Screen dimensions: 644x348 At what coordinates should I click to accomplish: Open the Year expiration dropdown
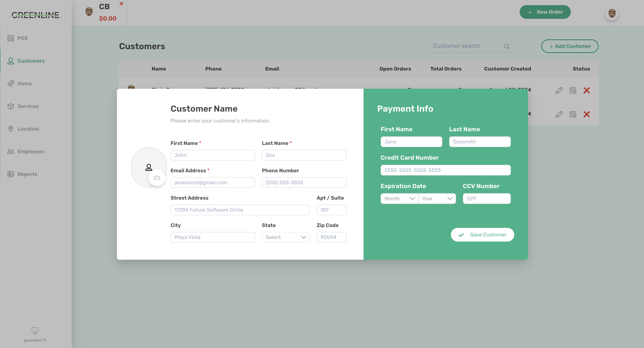(437, 198)
